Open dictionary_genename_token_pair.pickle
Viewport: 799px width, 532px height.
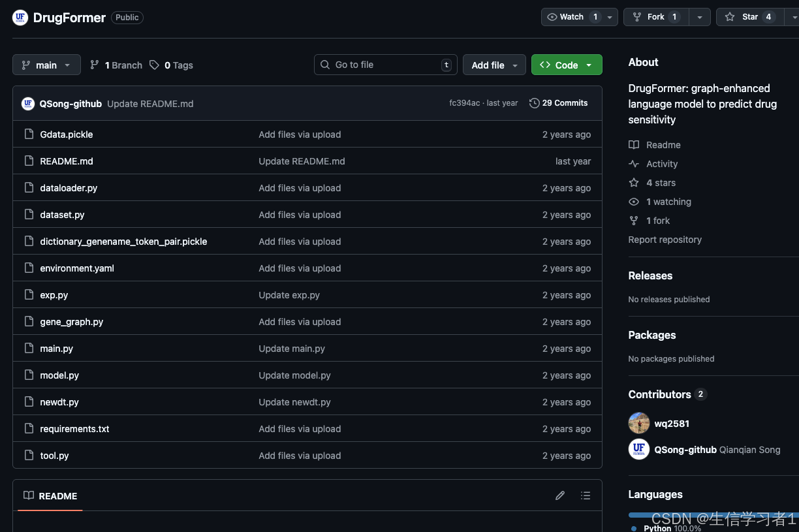[x=123, y=242]
